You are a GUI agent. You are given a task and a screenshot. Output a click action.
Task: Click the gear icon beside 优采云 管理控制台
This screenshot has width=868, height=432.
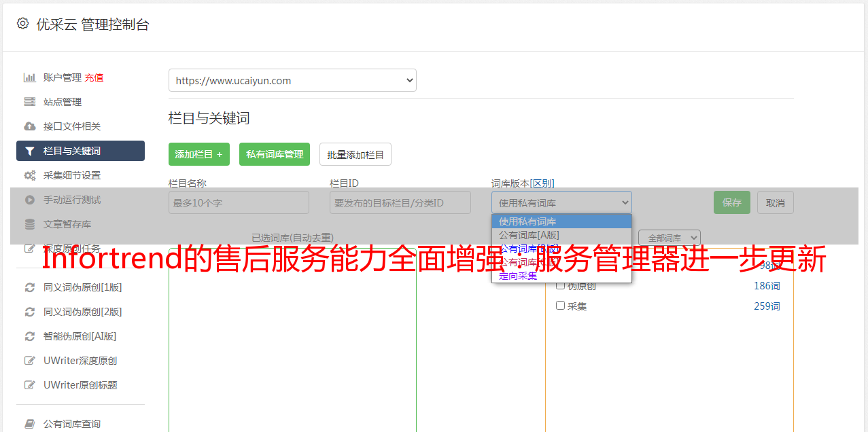[22, 24]
